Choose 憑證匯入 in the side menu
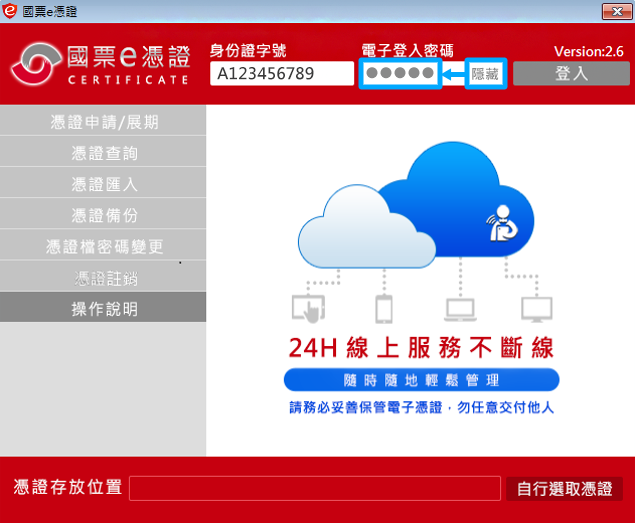 point(104,184)
